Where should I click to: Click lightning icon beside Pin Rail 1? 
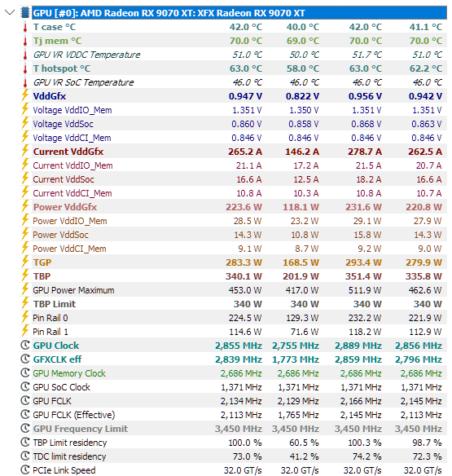(25, 331)
